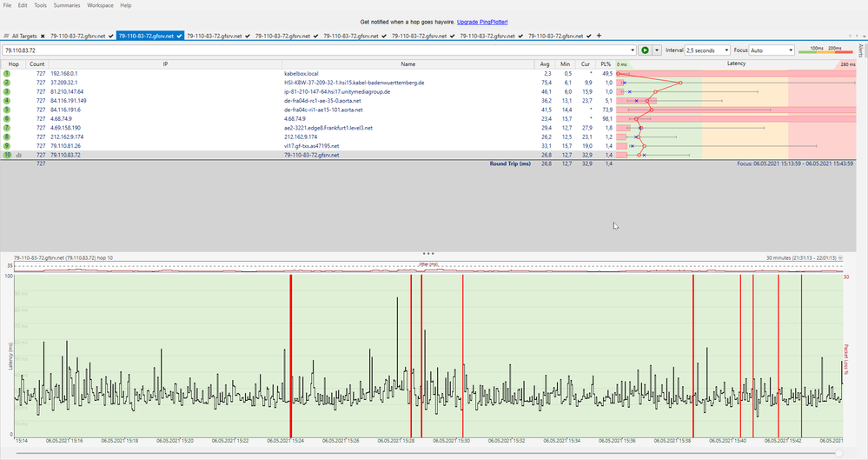868x460 pixels.
Task: Click the hop 5 green circle icon
Action: (x=7, y=110)
